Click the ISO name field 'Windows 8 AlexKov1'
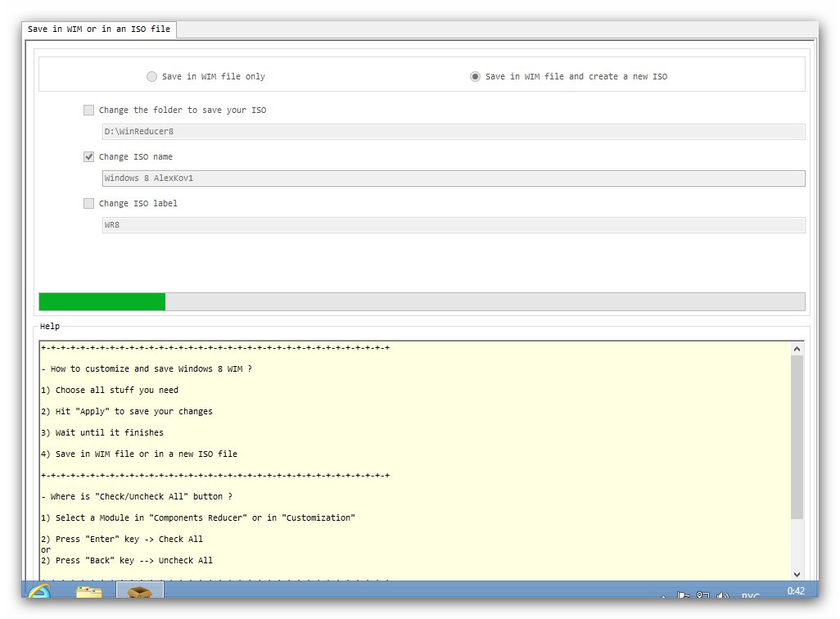This screenshot has width=840, height=619. [x=454, y=178]
